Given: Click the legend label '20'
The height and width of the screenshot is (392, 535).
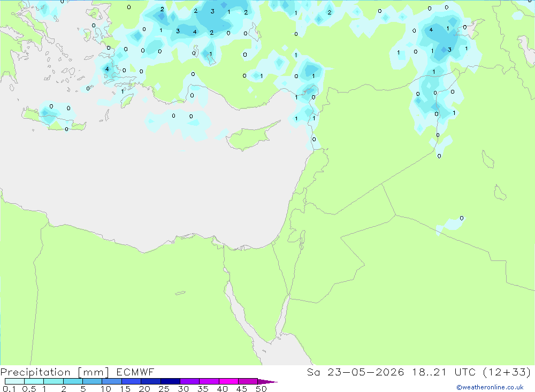Looking at the screenshot, I should [x=144, y=389].
